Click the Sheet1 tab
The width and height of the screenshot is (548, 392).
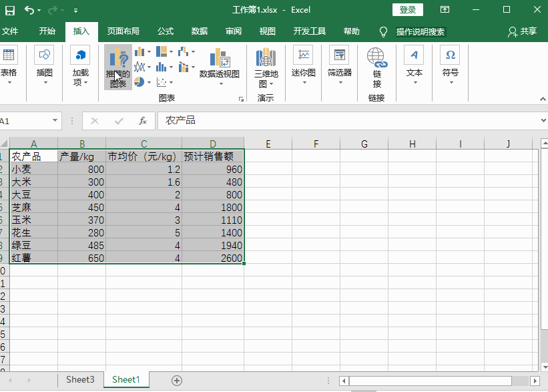click(x=126, y=380)
